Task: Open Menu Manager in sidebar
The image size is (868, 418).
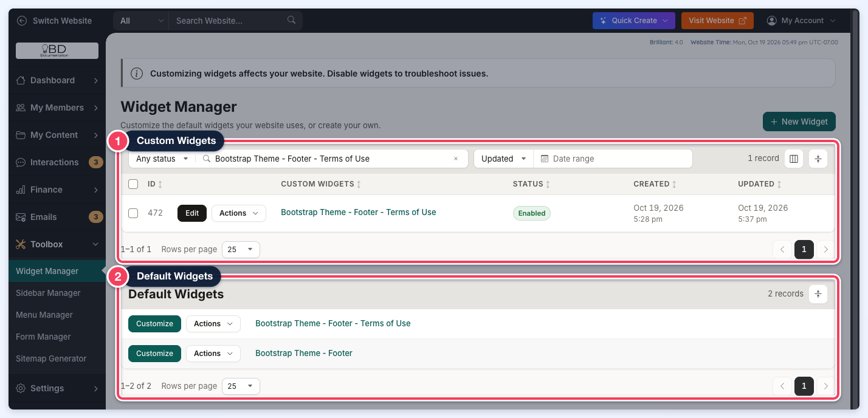Action: [x=44, y=315]
